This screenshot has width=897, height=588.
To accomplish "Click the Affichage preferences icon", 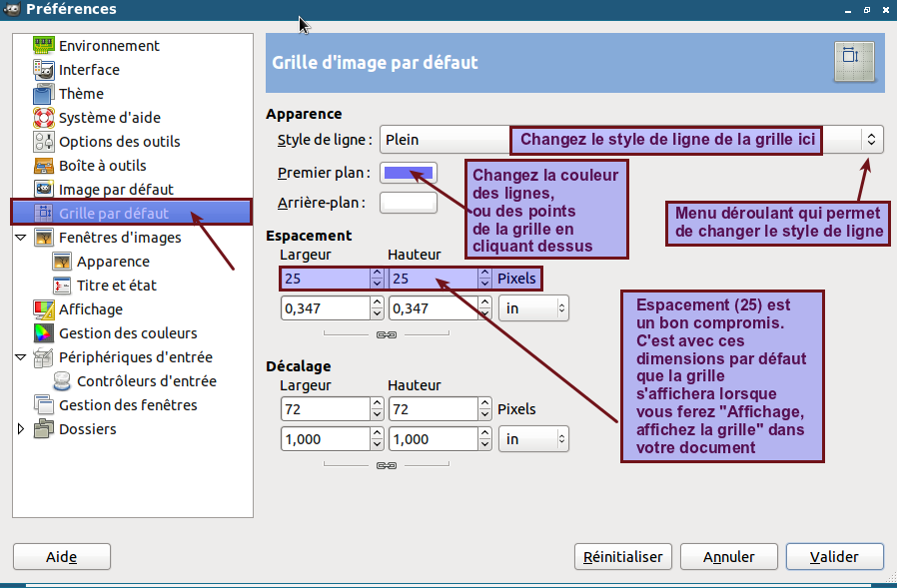I will point(43,309).
